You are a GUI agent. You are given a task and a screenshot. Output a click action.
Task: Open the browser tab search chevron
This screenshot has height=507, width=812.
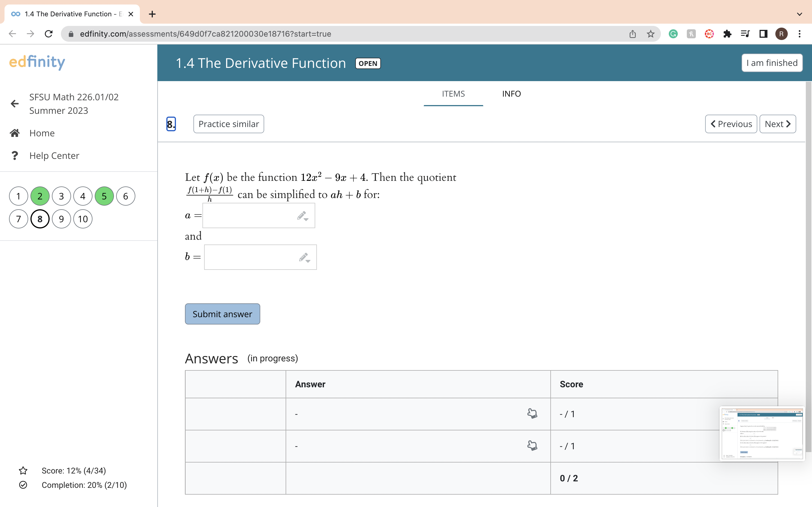click(799, 14)
